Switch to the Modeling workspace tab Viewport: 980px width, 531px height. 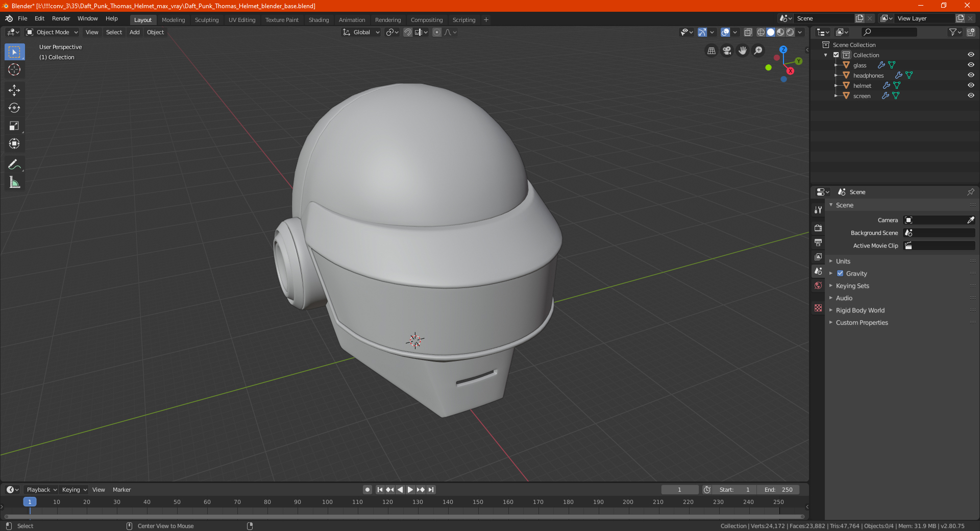(x=173, y=20)
